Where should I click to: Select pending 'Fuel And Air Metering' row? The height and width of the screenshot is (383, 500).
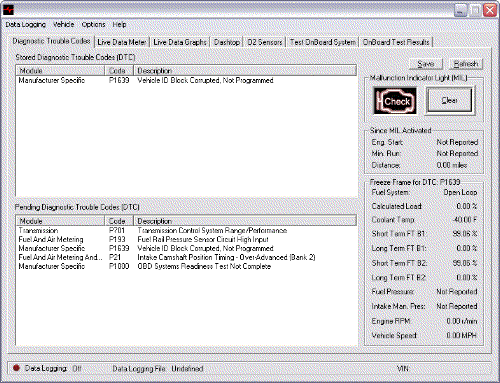tap(51, 239)
